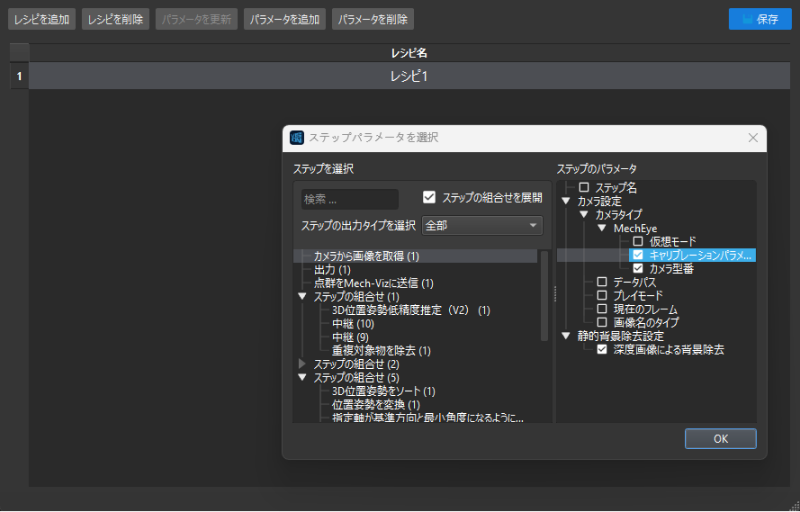This screenshot has height=512, width=800.
Task: Check the ステップ名 checkbox
Action: (584, 188)
